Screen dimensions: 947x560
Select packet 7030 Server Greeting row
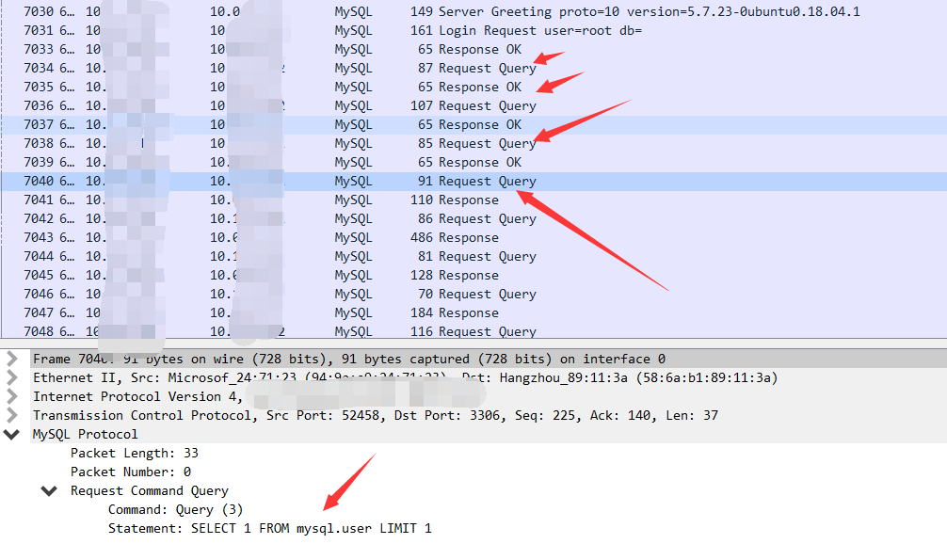tap(473, 11)
